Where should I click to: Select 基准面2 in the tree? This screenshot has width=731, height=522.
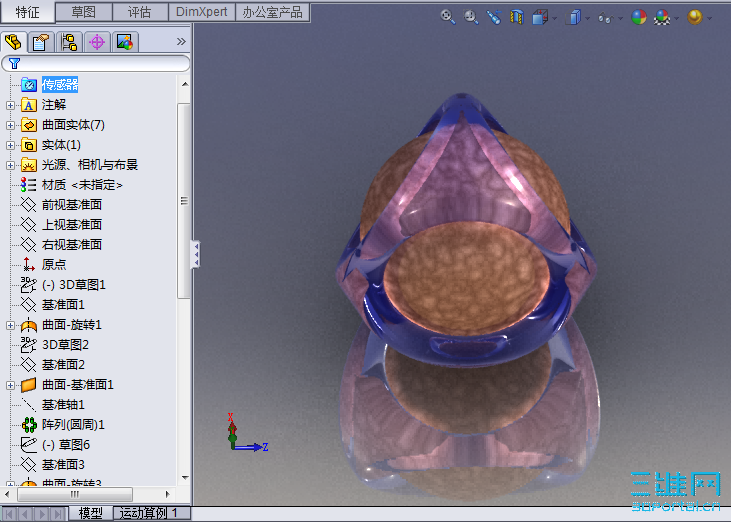63,364
